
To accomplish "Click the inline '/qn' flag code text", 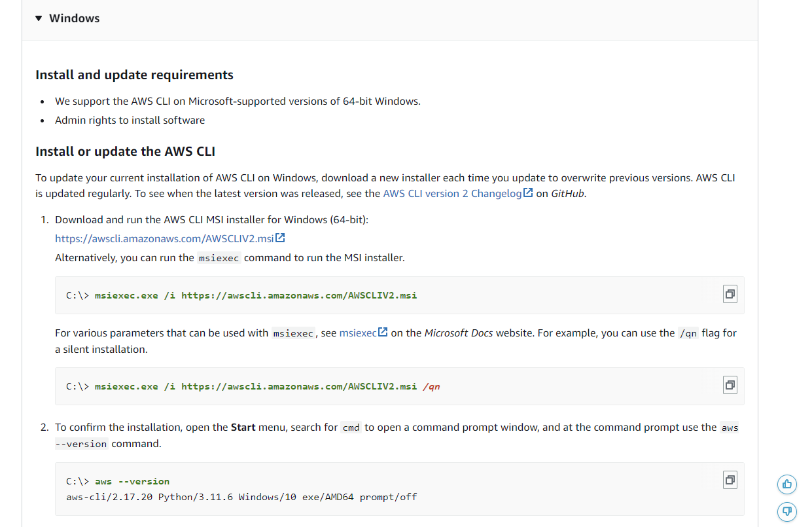I will 688,333.
